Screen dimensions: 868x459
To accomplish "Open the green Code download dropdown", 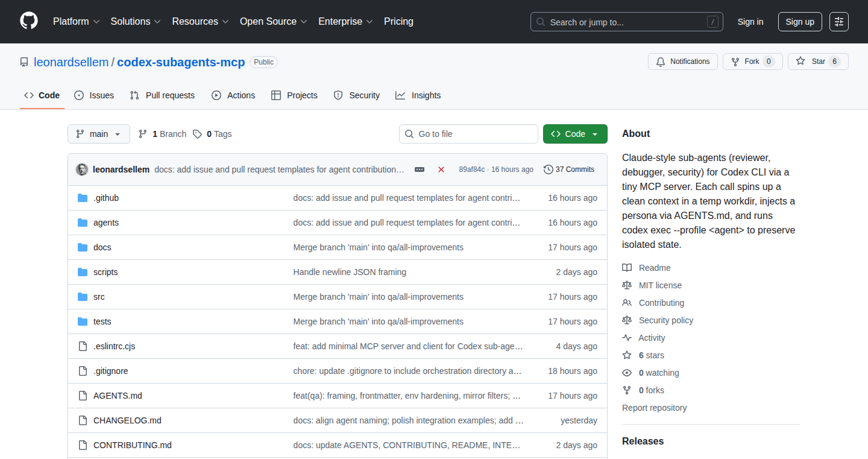I will click(x=575, y=134).
